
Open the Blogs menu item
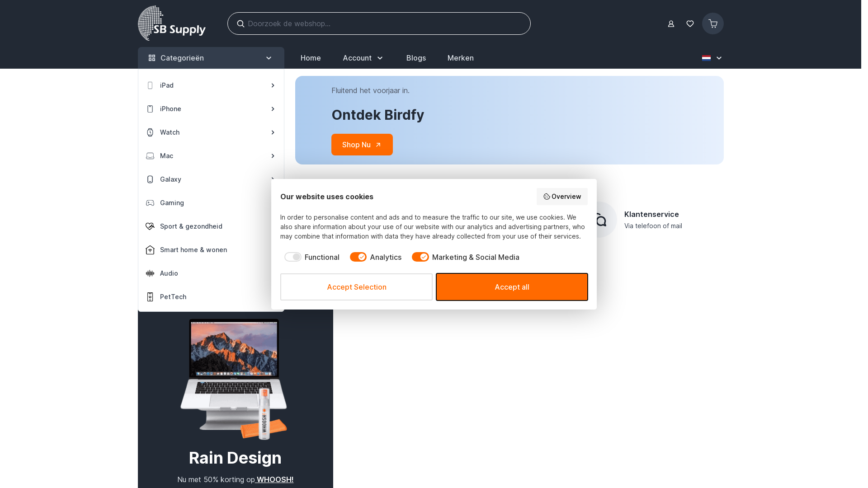coord(416,58)
